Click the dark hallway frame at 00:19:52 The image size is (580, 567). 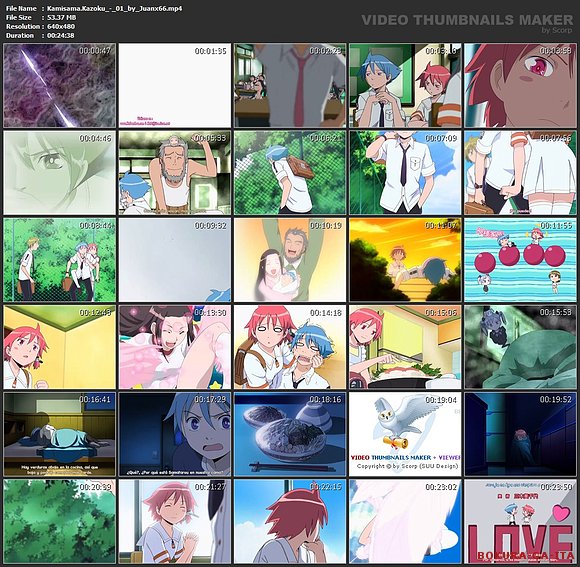pyautogui.click(x=520, y=434)
